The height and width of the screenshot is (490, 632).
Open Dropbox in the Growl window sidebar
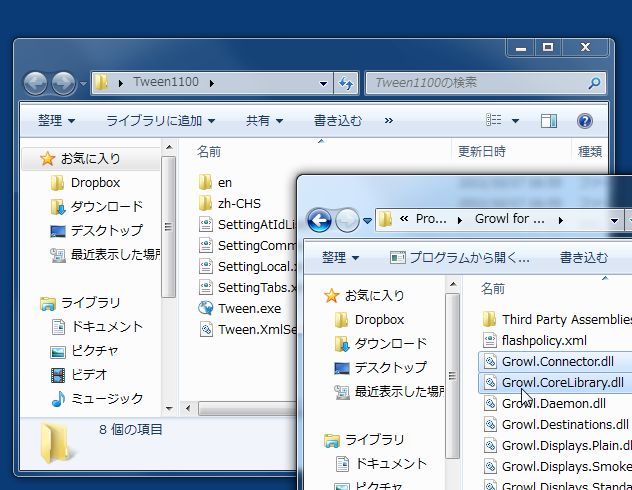coord(369,320)
